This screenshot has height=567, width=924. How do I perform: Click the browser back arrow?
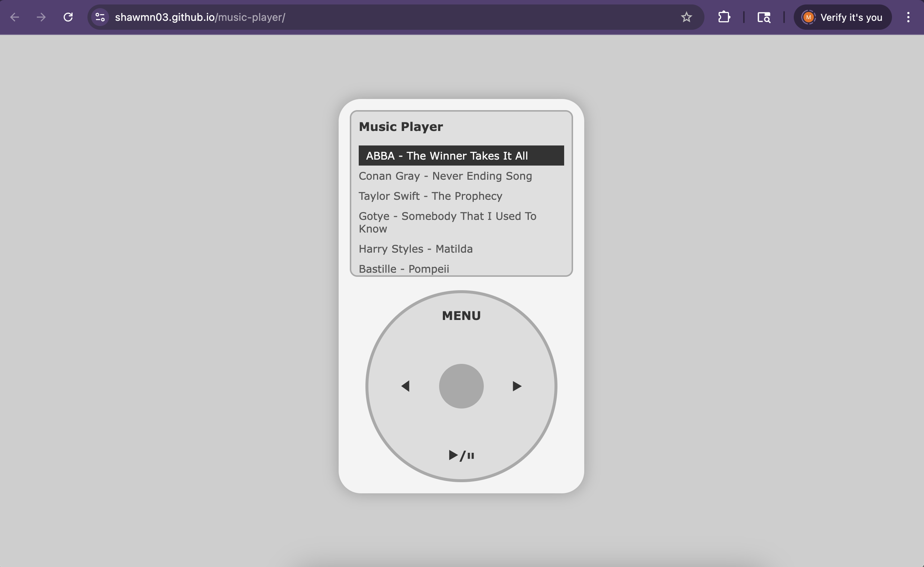tap(15, 17)
